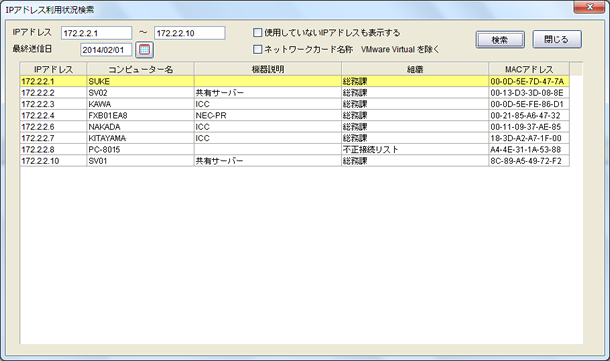Select computer name FXB01EA8
The height and width of the screenshot is (361, 610).
tap(140, 115)
